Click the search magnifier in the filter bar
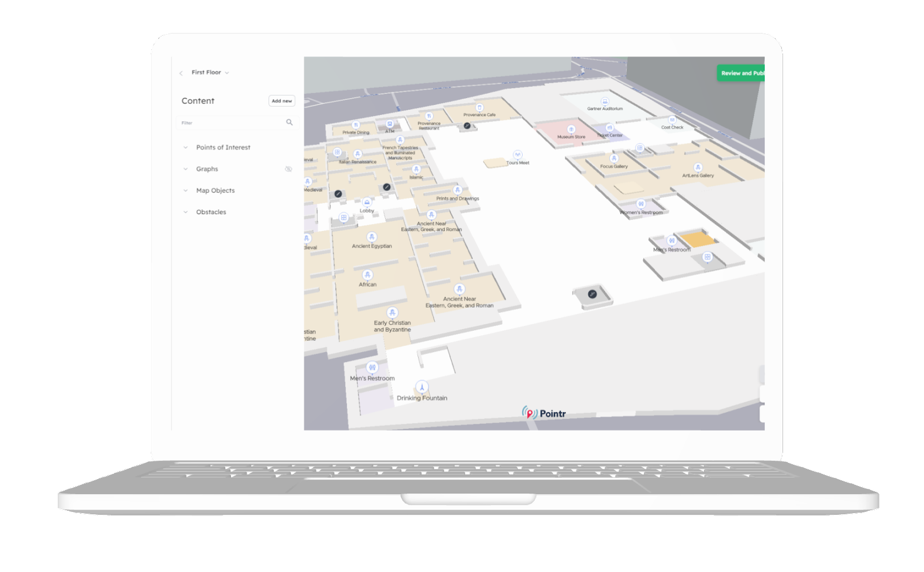The width and height of the screenshot is (924, 572). coord(289,122)
